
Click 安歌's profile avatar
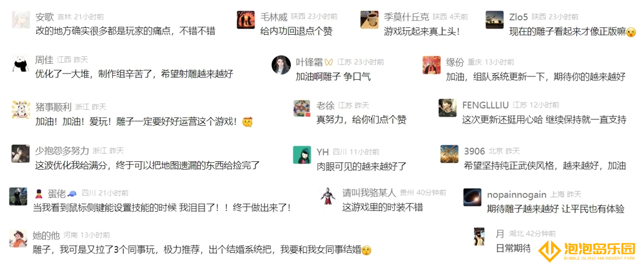21,20
